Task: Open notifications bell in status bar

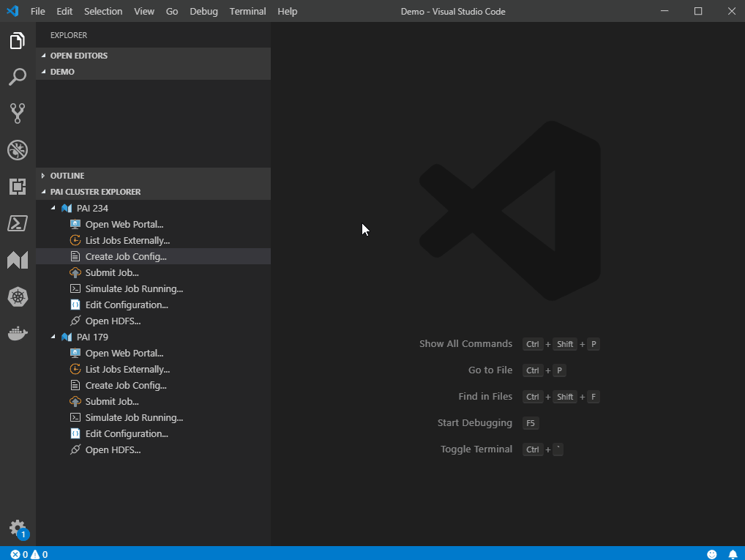Action: point(733,554)
